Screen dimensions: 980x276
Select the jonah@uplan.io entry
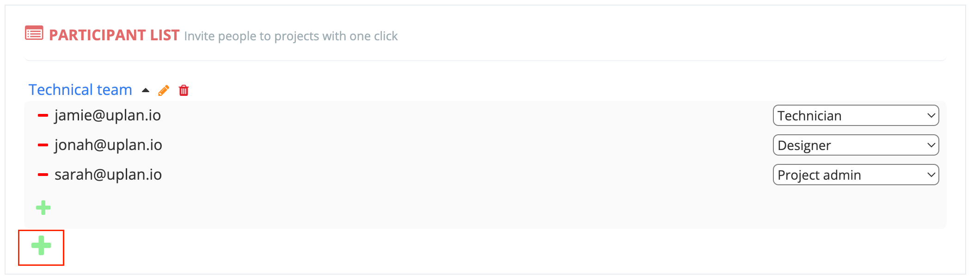coord(108,145)
